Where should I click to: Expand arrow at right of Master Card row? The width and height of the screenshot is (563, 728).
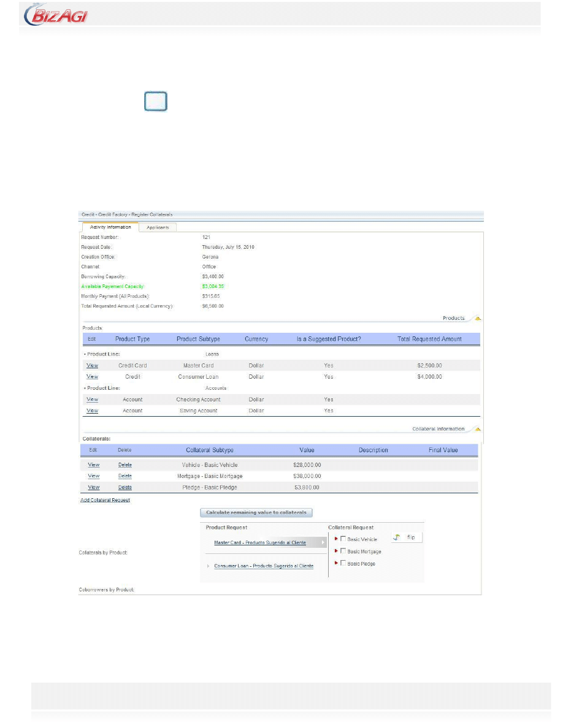click(x=323, y=542)
